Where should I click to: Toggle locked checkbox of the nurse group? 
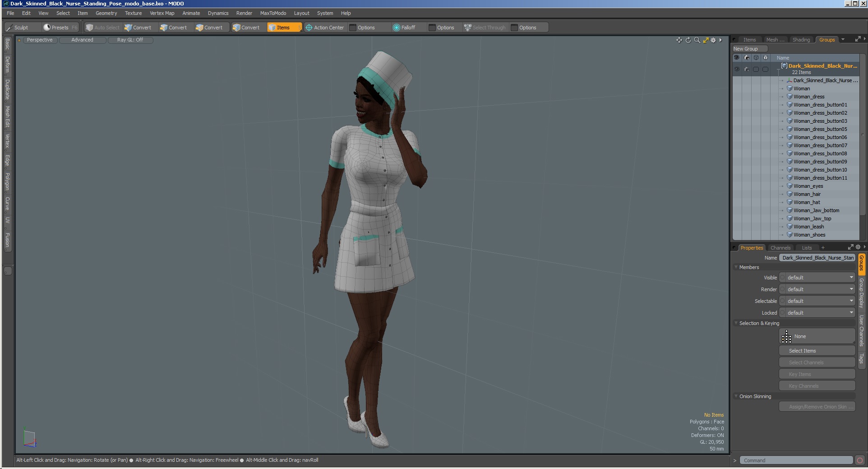766,69
